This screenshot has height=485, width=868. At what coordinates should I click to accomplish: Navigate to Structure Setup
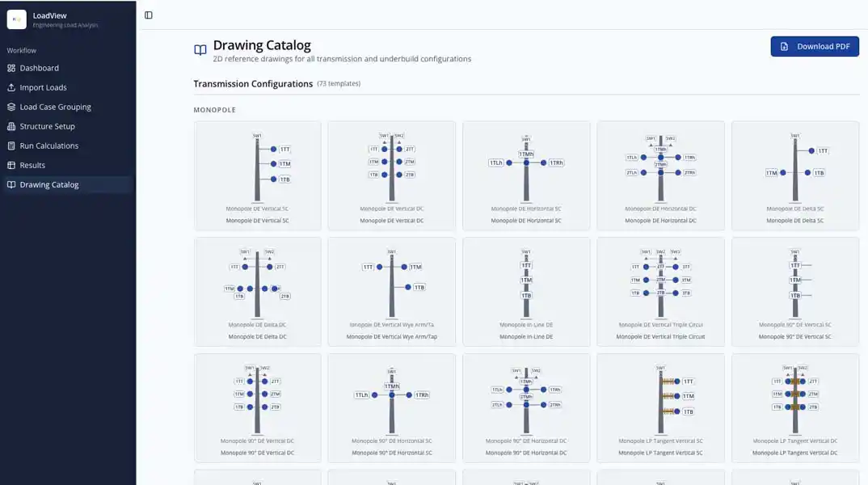[x=68, y=126]
